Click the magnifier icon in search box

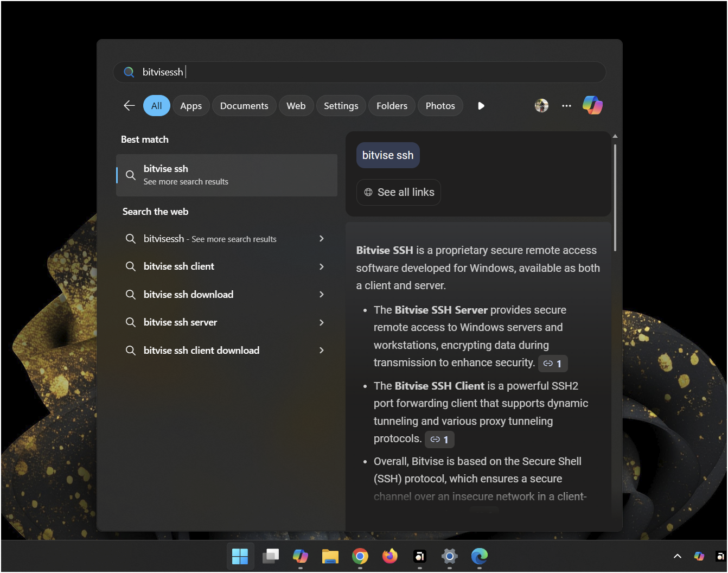coord(129,72)
